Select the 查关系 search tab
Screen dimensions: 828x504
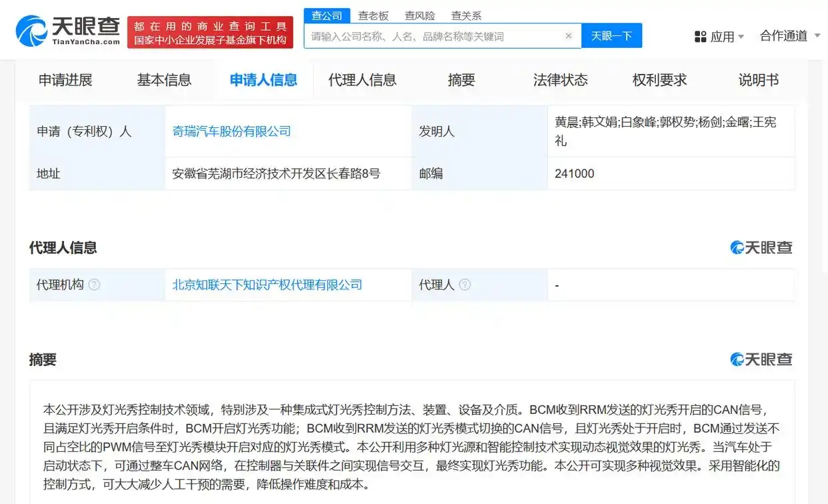466,15
